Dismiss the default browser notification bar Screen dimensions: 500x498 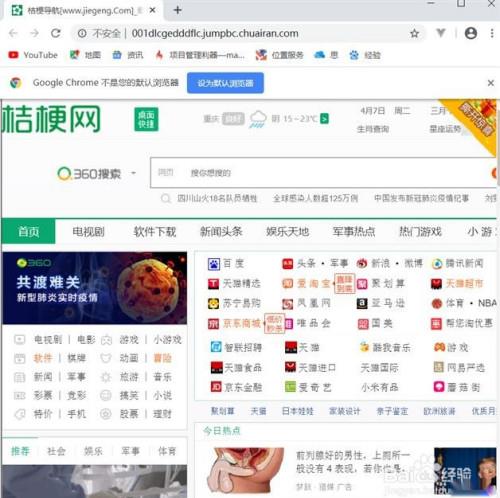click(x=491, y=83)
